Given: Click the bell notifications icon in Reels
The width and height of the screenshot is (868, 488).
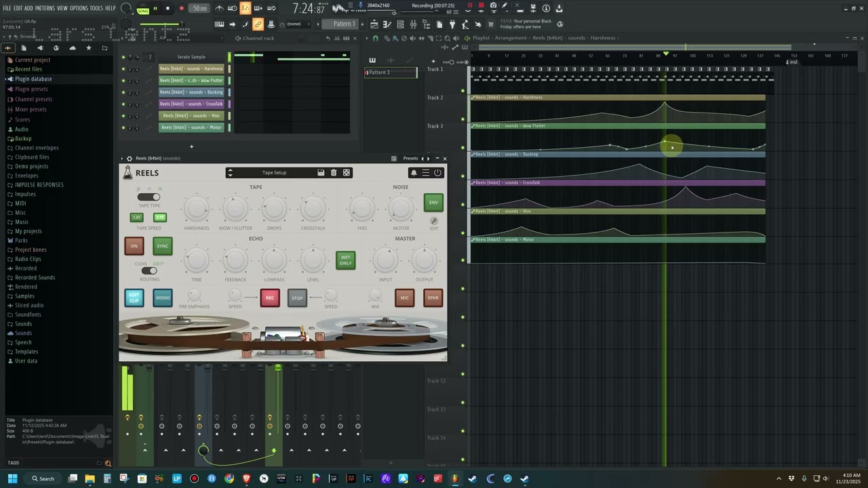Looking at the screenshot, I should click(414, 173).
